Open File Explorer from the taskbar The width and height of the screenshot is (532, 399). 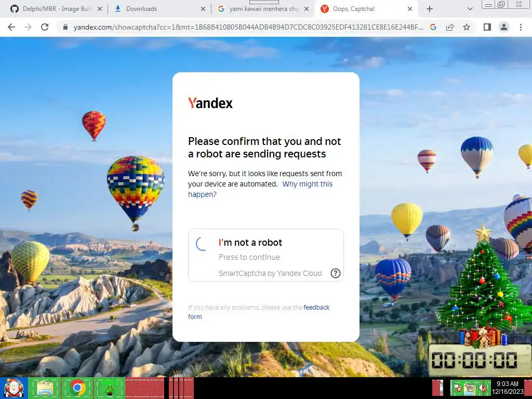[x=45, y=388]
